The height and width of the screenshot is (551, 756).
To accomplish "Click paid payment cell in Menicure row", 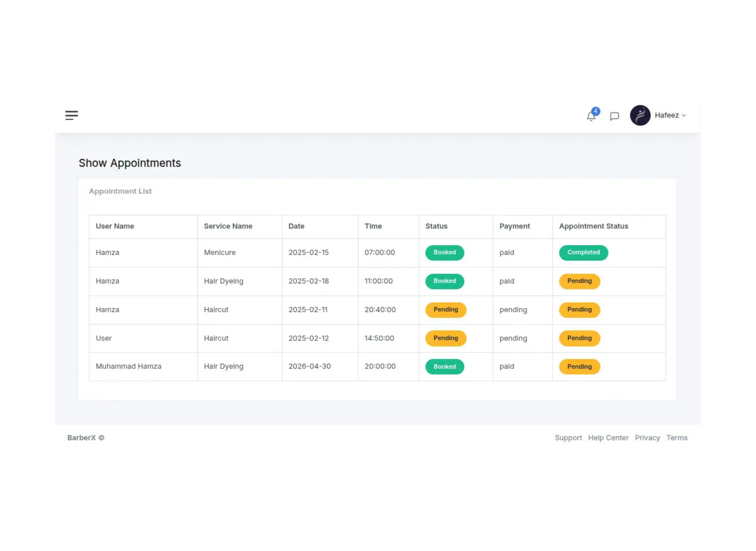I will point(523,253).
